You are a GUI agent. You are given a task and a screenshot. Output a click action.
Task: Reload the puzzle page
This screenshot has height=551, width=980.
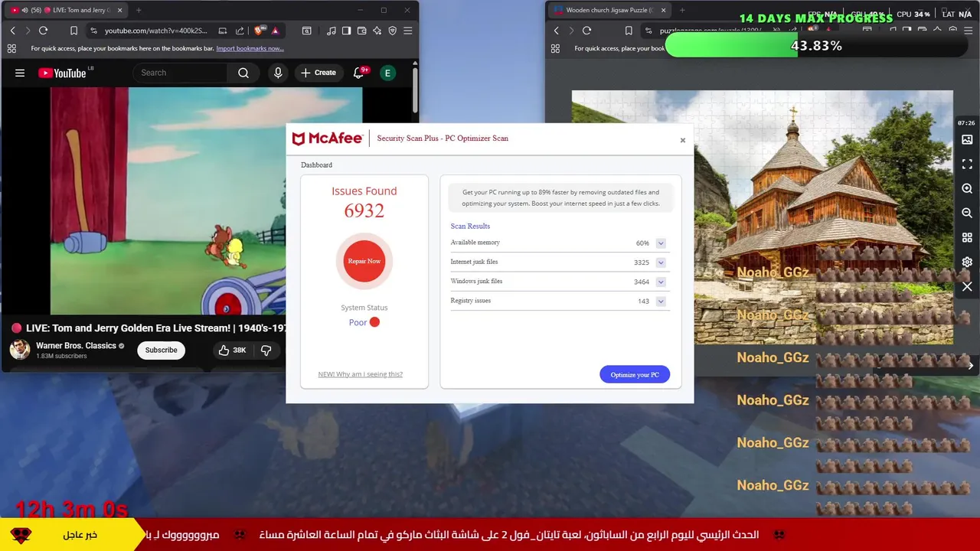(x=586, y=31)
